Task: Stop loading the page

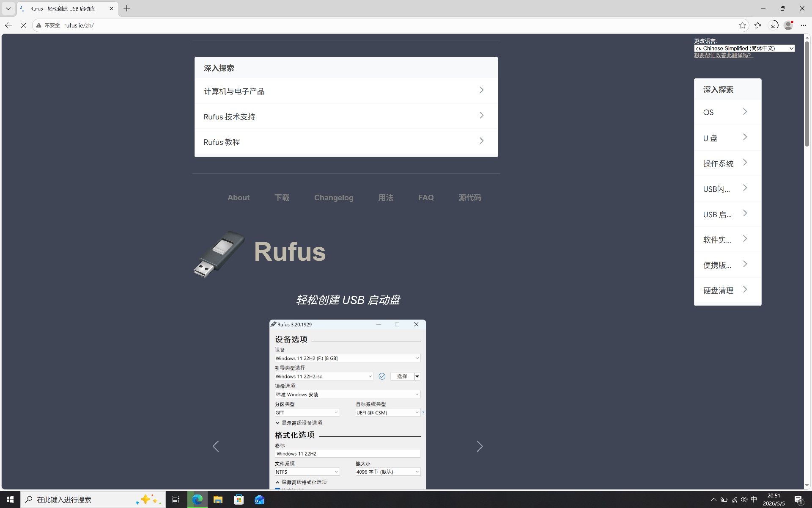Action: [x=24, y=25]
